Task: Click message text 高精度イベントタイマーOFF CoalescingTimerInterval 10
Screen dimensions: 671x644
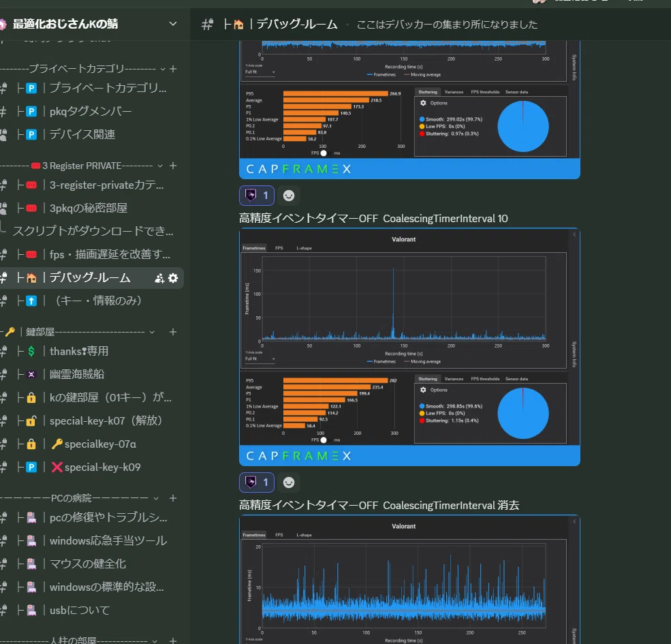Action: pos(373,218)
